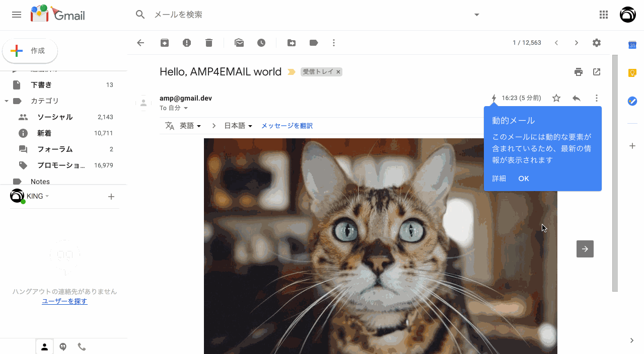Apply a label to the email
644x354 pixels.
tap(314, 43)
